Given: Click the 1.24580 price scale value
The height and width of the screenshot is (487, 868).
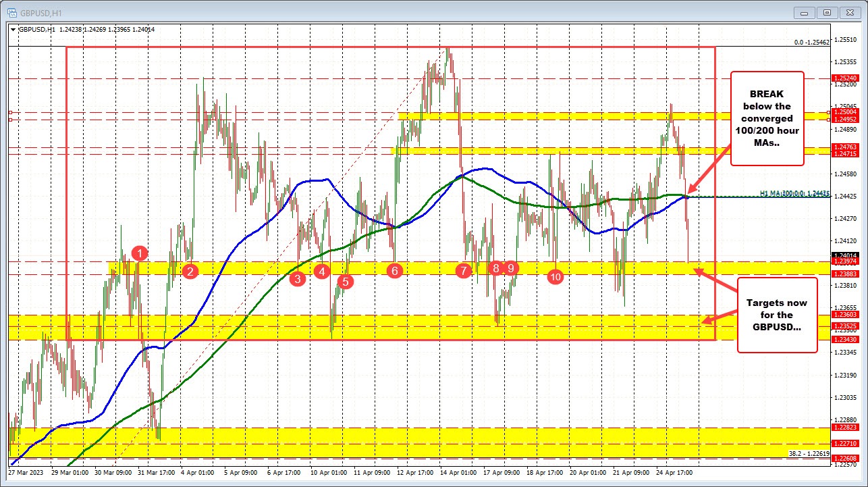Looking at the screenshot, I should coord(846,174).
